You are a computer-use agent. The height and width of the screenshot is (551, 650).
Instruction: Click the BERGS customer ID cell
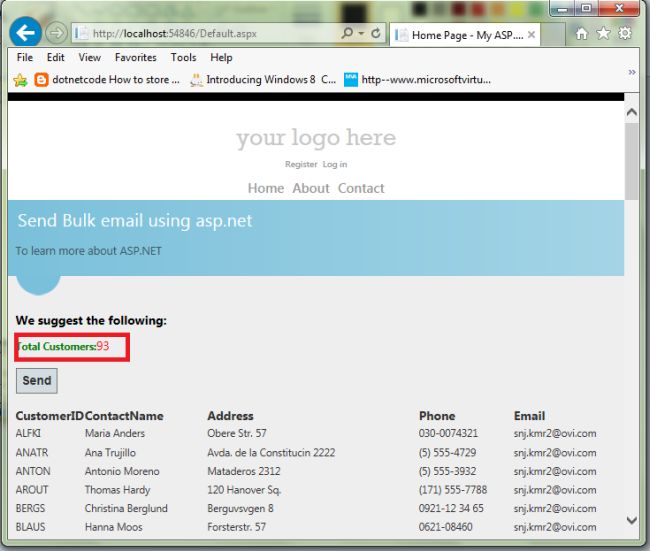click(30, 508)
